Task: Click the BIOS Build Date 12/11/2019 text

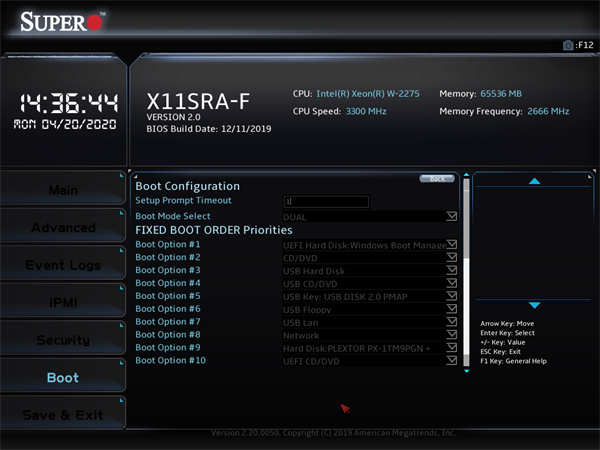Action: click(x=209, y=129)
